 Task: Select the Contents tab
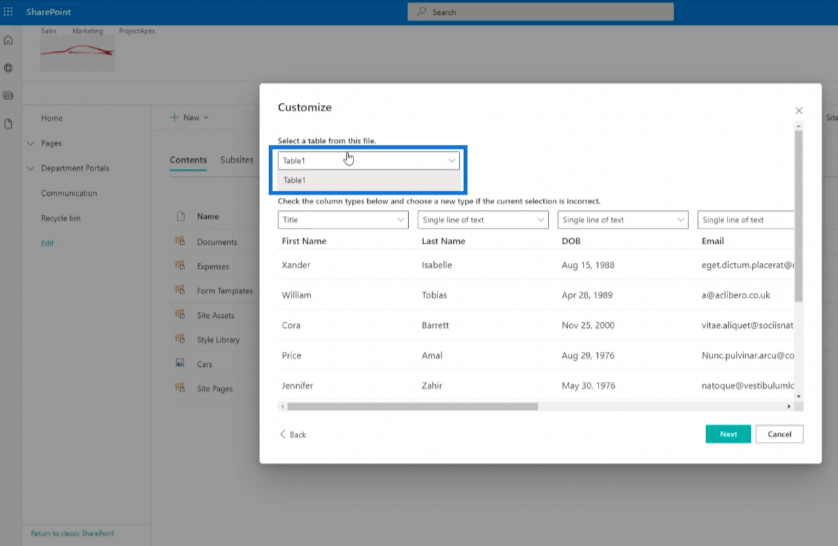click(188, 160)
